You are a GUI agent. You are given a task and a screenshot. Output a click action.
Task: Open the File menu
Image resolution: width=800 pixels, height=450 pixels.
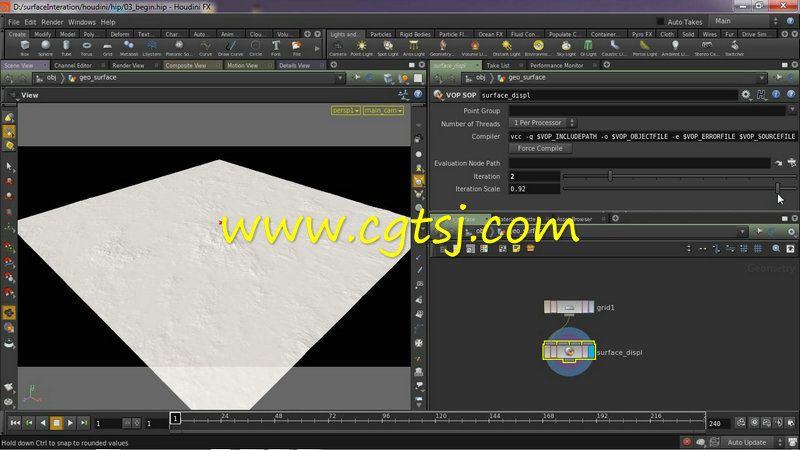[14, 22]
